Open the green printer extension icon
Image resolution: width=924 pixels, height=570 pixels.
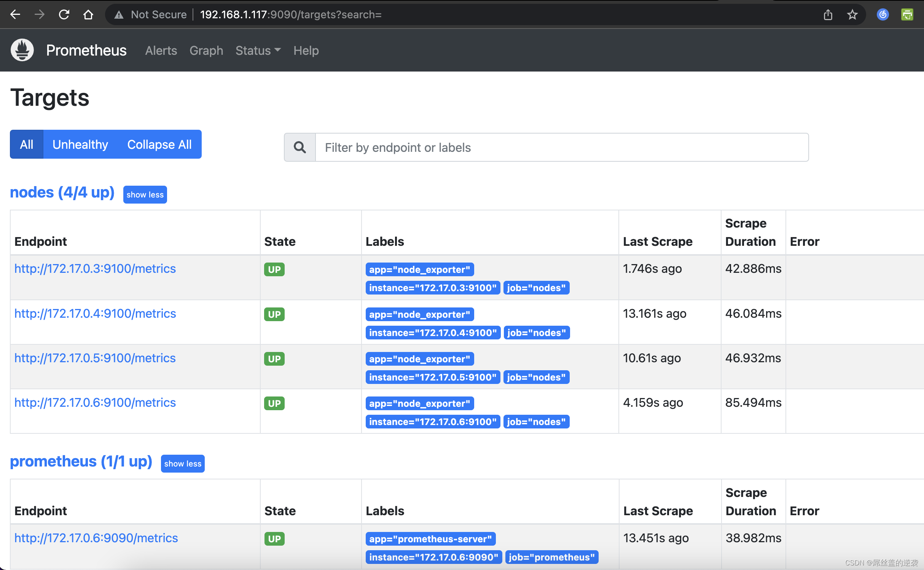pyautogui.click(x=907, y=14)
